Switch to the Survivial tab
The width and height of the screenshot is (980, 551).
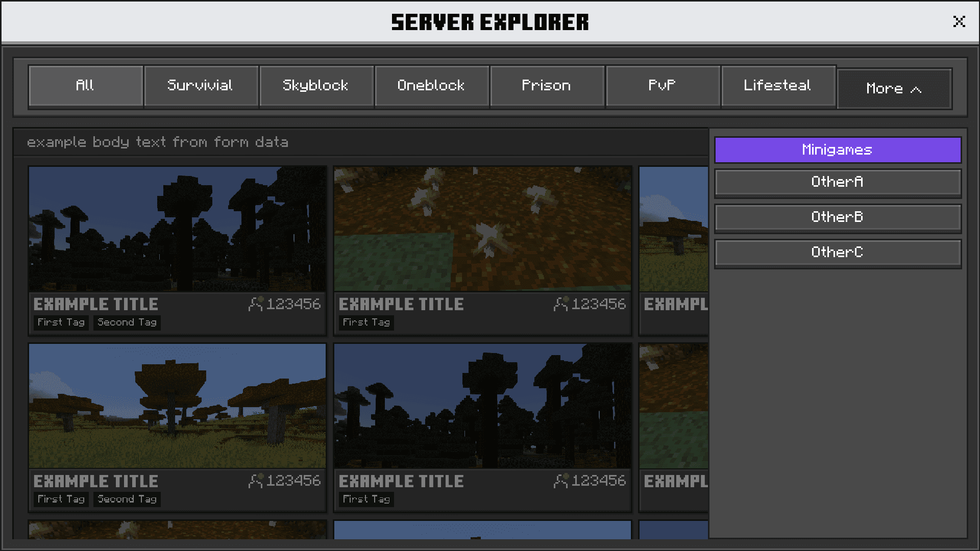201,86
